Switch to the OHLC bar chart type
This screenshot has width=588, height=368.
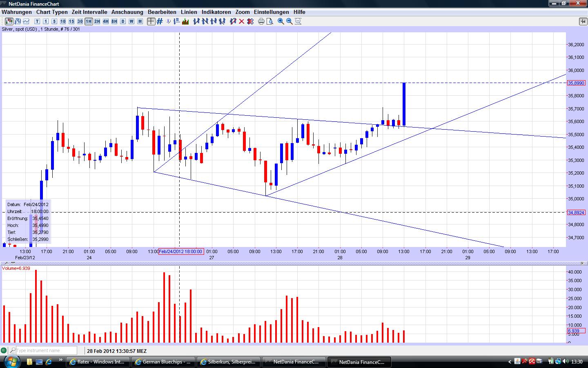[18, 21]
